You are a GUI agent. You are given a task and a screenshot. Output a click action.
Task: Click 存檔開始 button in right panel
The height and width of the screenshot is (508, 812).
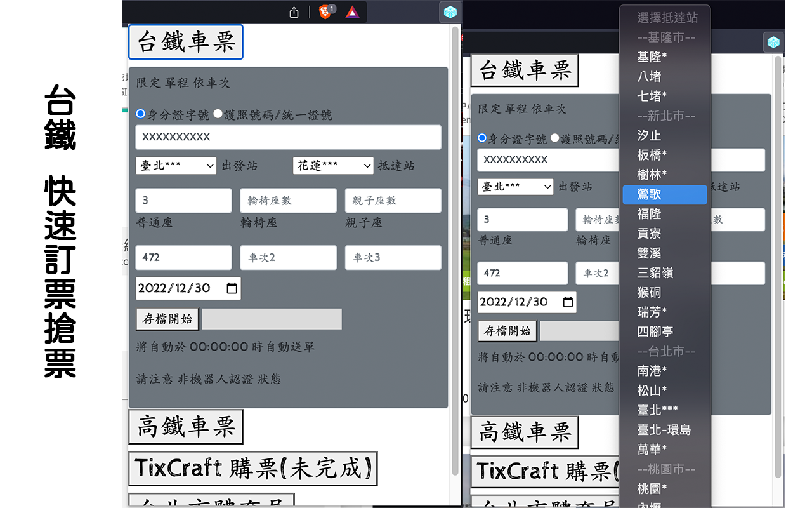[x=507, y=331]
